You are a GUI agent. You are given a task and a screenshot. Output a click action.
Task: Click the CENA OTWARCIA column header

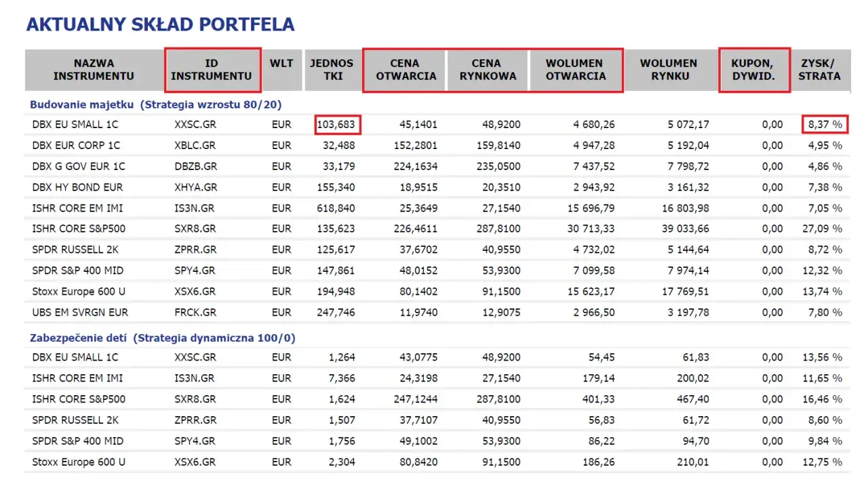[405, 70]
